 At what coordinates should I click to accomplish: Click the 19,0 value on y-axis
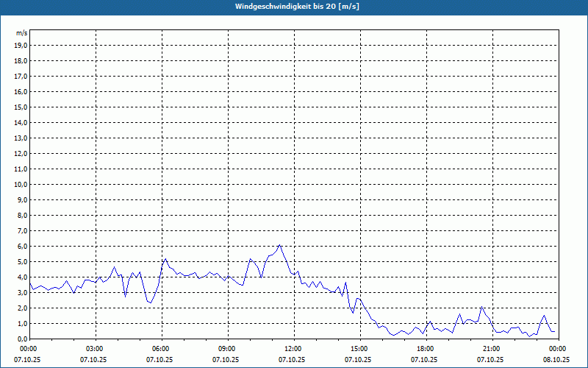click(21, 45)
